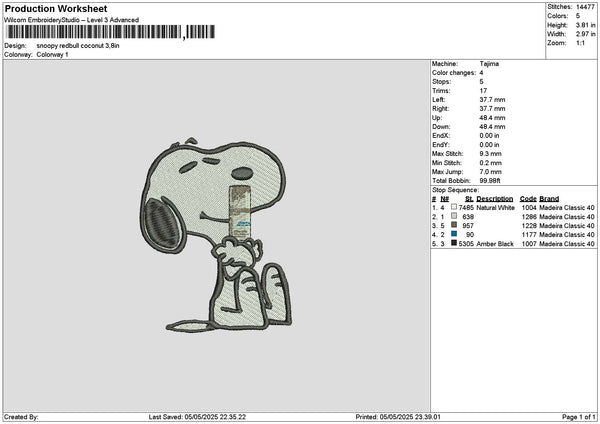Click the 'Stop Sequence:' heading
The width and height of the screenshot is (600, 424).
455,190
